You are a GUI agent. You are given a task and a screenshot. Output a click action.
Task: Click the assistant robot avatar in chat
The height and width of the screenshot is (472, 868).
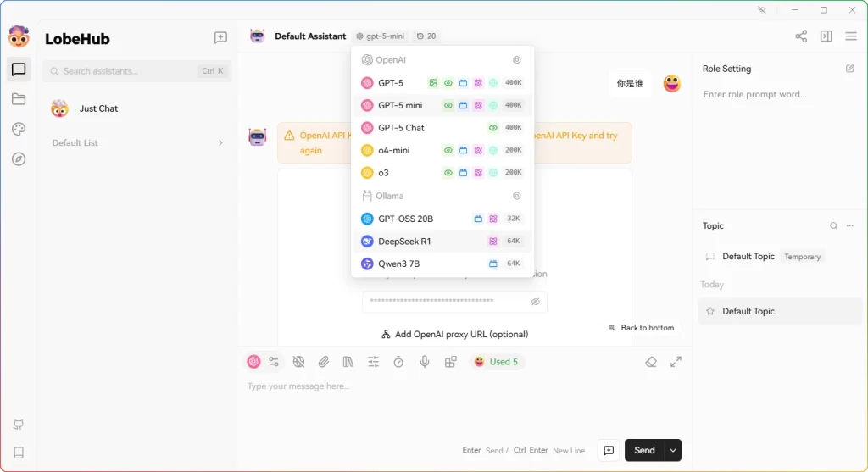(258, 136)
